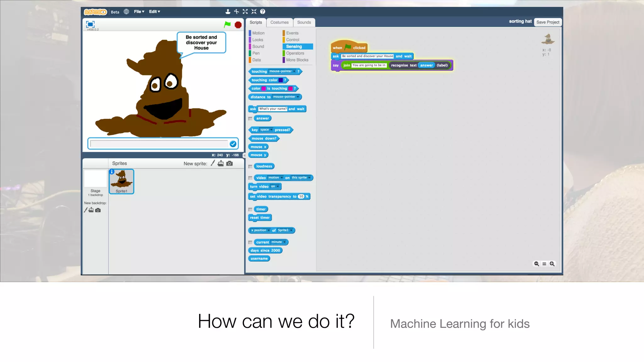Switch to the Scripts tab
Image resolution: width=644 pixels, height=362 pixels.
(x=256, y=22)
